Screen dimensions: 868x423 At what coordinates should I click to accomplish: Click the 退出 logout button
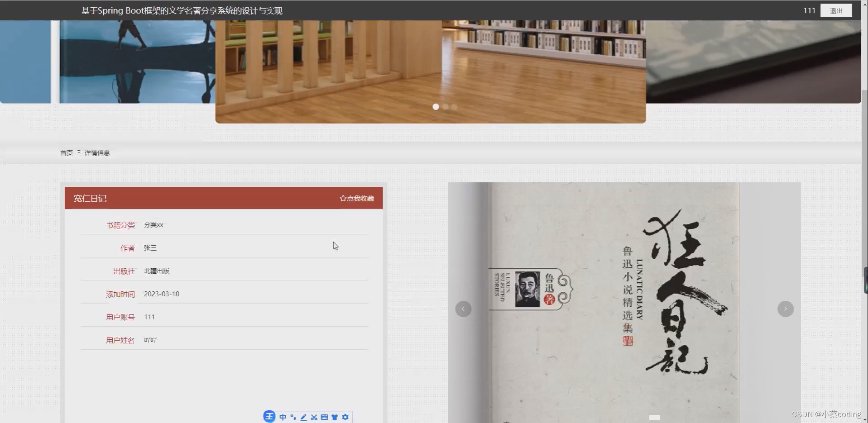[x=836, y=10]
